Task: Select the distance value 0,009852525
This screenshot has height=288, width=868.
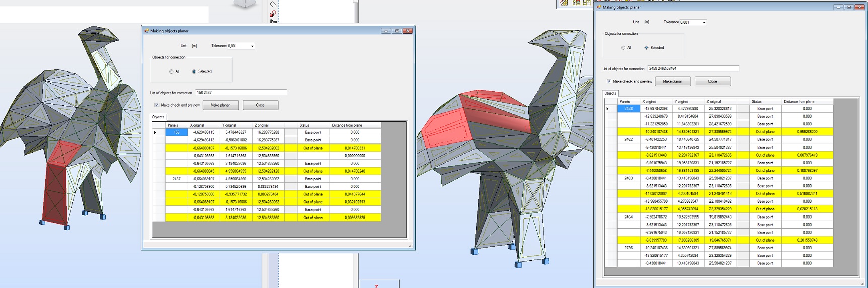Action: [x=355, y=218]
